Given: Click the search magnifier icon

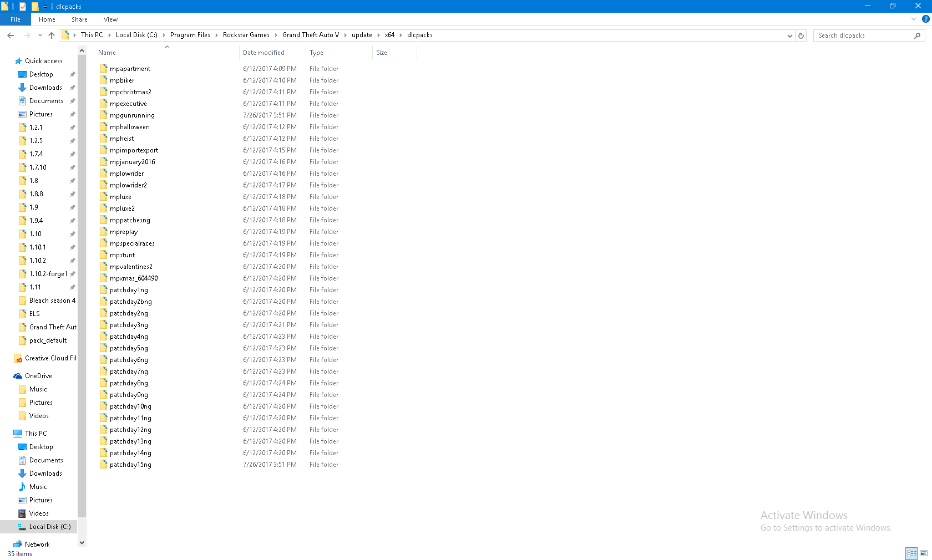Looking at the screenshot, I should pos(917,35).
